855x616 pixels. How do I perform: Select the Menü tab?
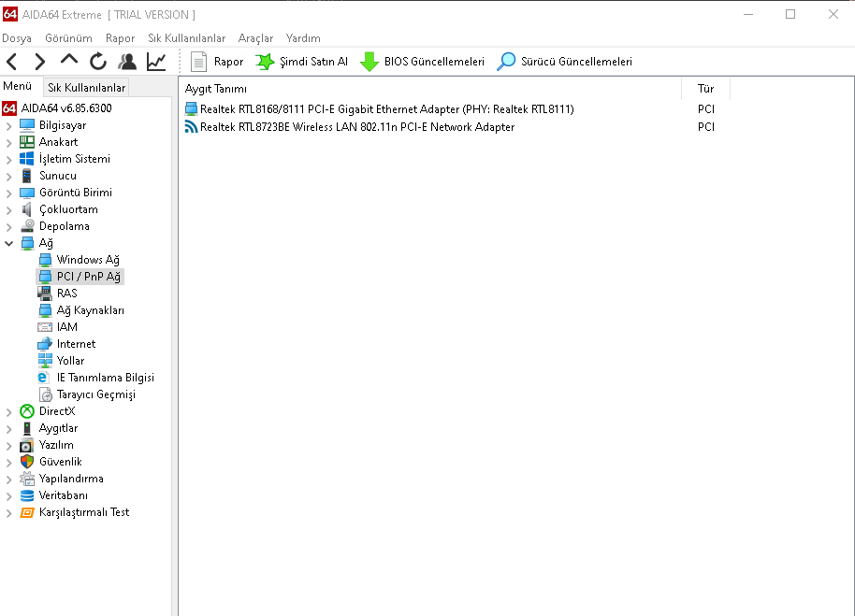[x=18, y=86]
